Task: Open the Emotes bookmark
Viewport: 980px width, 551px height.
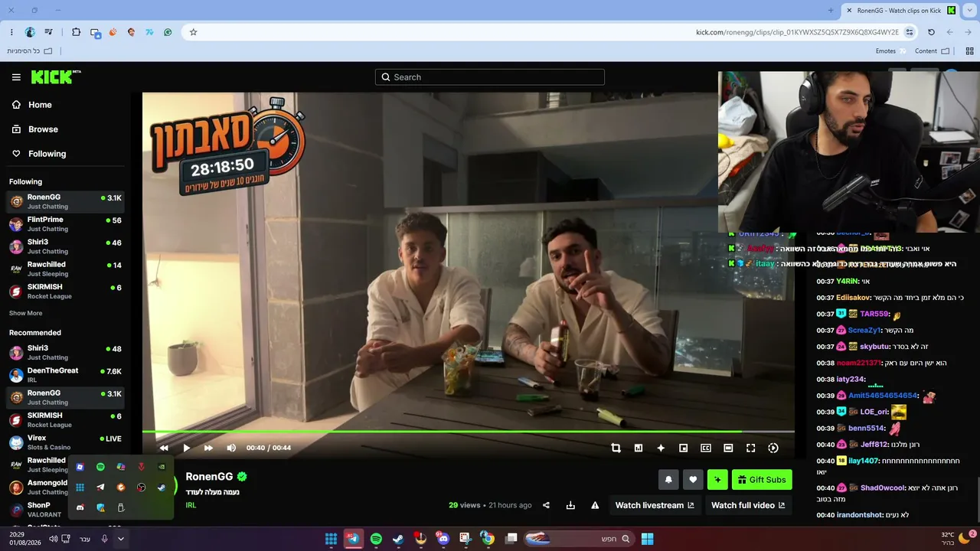Action: tap(890, 51)
